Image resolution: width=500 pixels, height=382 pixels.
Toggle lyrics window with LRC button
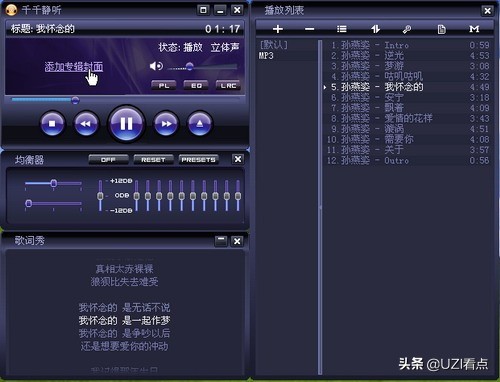coord(228,85)
